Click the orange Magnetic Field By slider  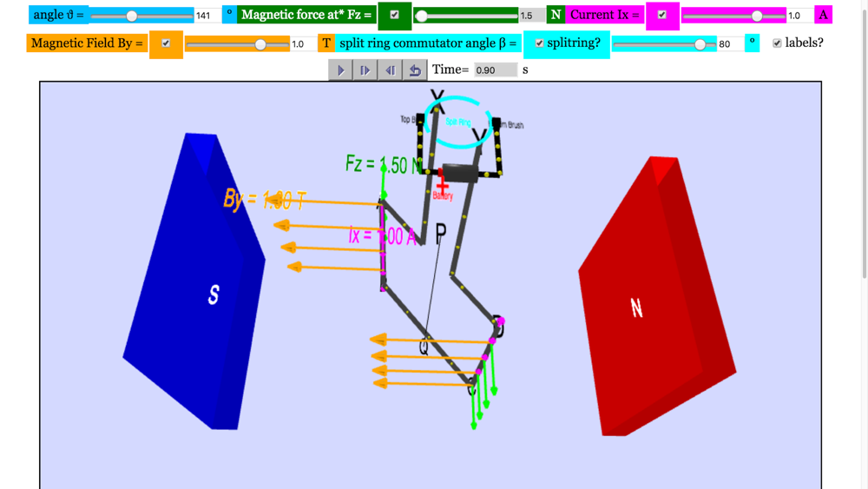(238, 44)
